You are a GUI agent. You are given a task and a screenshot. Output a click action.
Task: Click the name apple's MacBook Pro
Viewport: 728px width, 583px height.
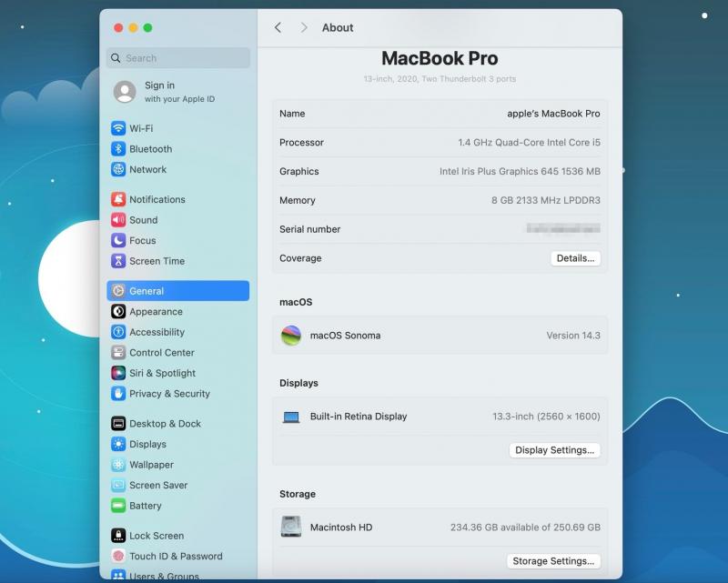click(x=553, y=114)
